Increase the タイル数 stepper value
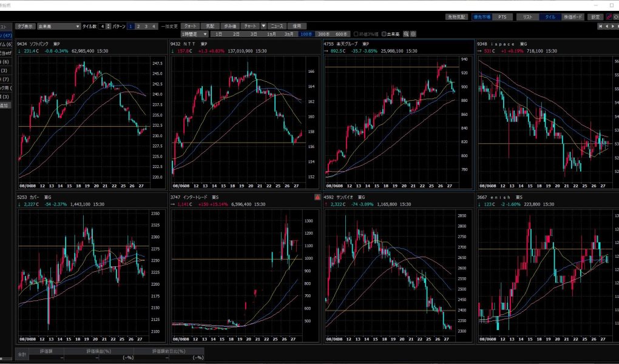The height and width of the screenshot is (364, 619). (x=109, y=25)
